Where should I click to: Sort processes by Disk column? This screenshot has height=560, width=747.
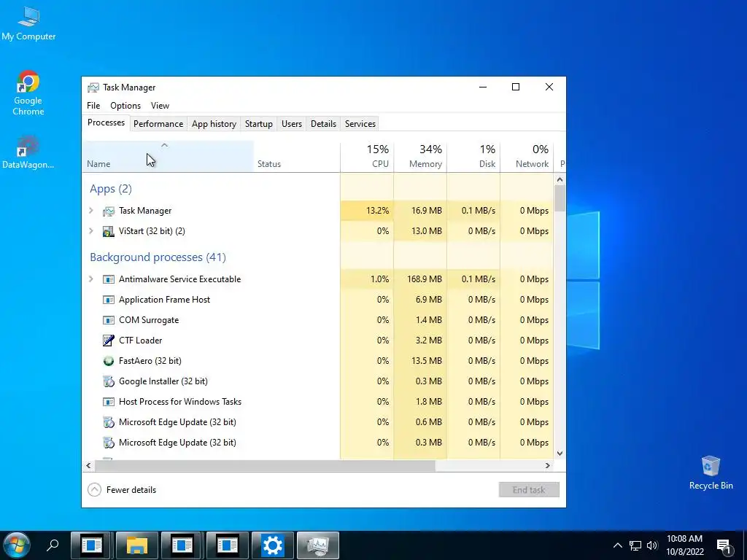473,157
